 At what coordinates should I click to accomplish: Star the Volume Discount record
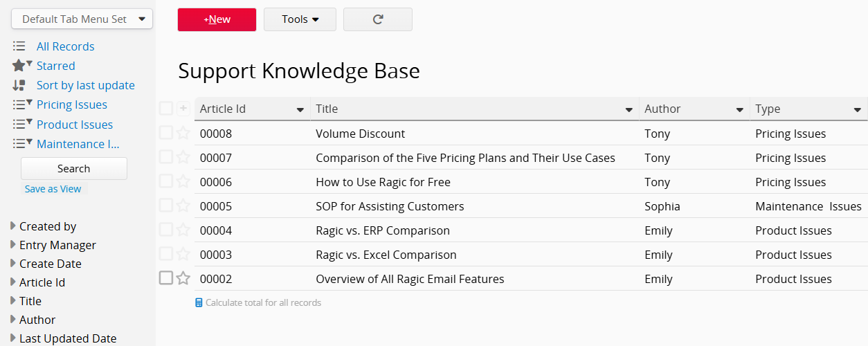(x=183, y=133)
